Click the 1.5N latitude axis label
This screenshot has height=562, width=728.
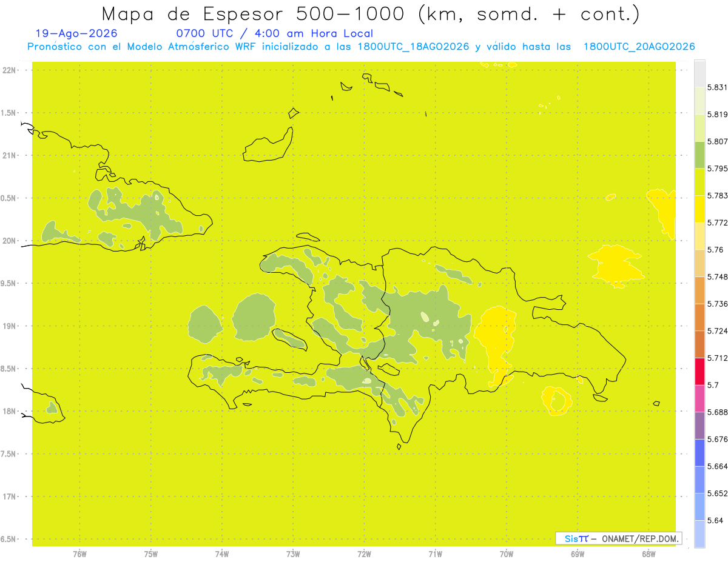(x=8, y=113)
